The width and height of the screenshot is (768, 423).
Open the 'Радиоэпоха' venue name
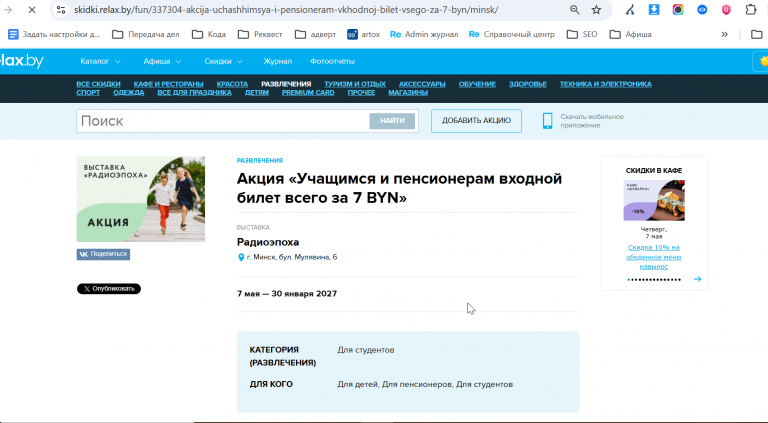point(268,242)
